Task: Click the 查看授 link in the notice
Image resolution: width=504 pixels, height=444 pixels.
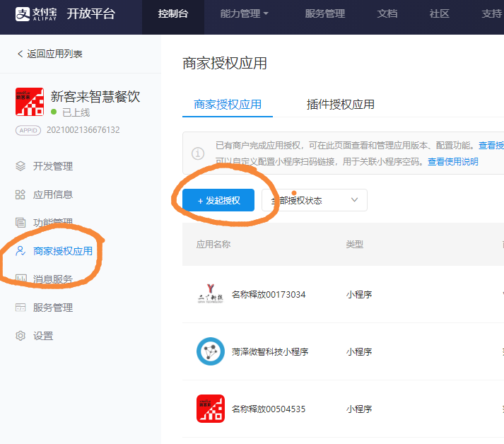Action: [491, 146]
